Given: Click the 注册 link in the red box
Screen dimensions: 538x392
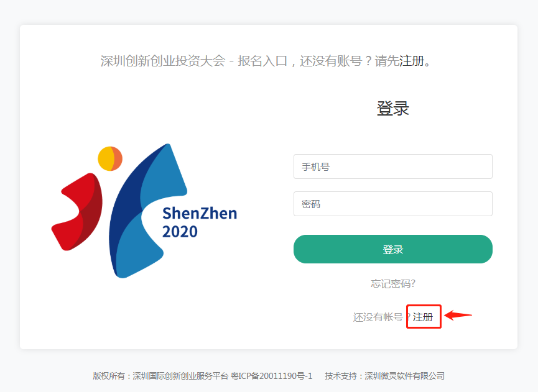Looking at the screenshot, I should pos(423,317).
